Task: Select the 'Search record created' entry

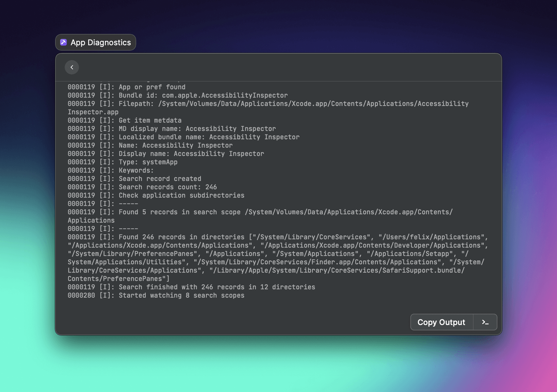Action: pyautogui.click(x=134, y=179)
